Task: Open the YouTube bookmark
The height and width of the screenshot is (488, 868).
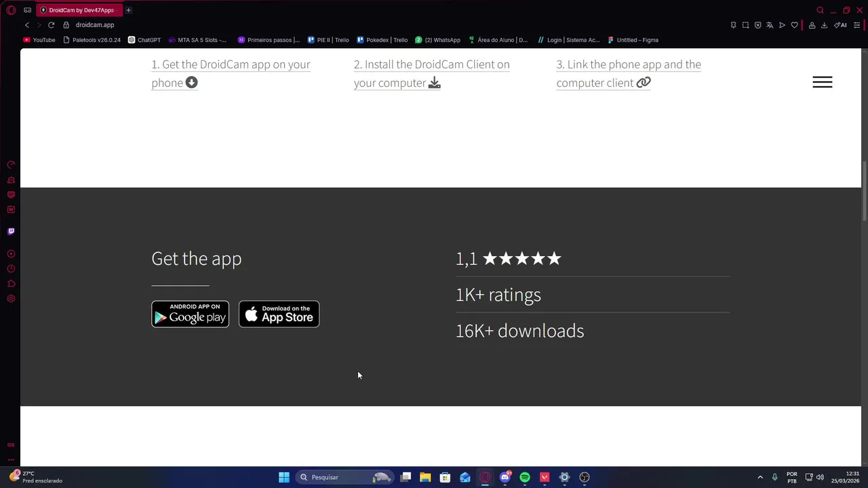Action: [x=39, y=40]
